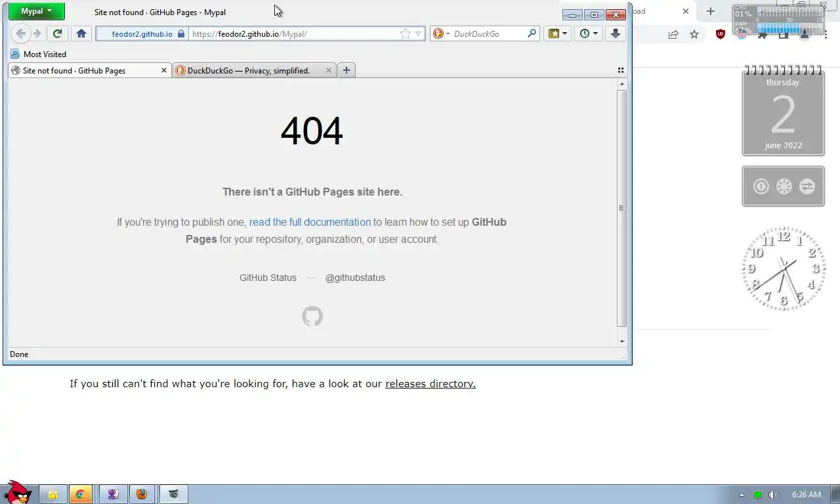Viewport: 840px width, 504px height.
Task: Click the Chrome share page icon
Action: [x=673, y=35]
